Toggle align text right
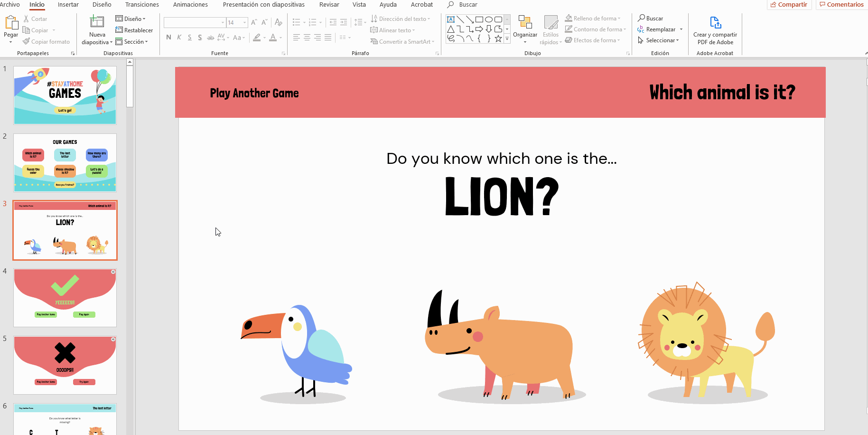Image resolution: width=868 pixels, height=435 pixels. tap(317, 38)
